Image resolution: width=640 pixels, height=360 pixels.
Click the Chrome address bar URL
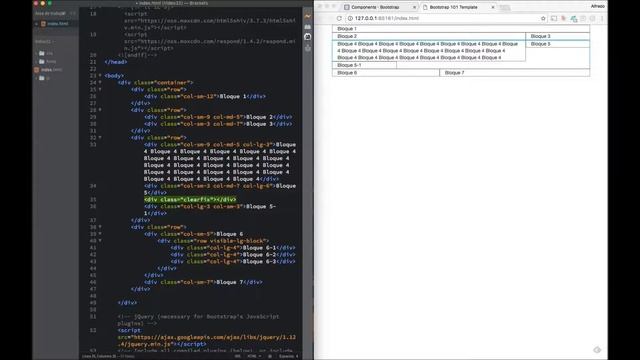(387, 18)
